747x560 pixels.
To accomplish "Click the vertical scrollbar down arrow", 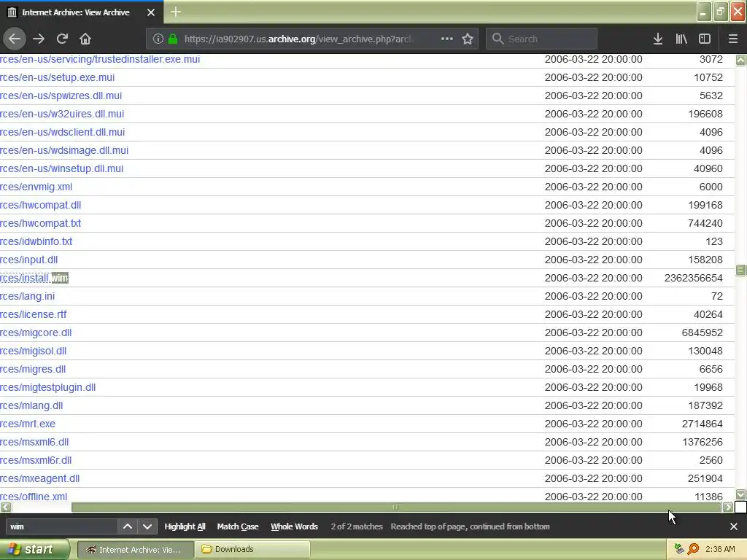I will click(741, 494).
